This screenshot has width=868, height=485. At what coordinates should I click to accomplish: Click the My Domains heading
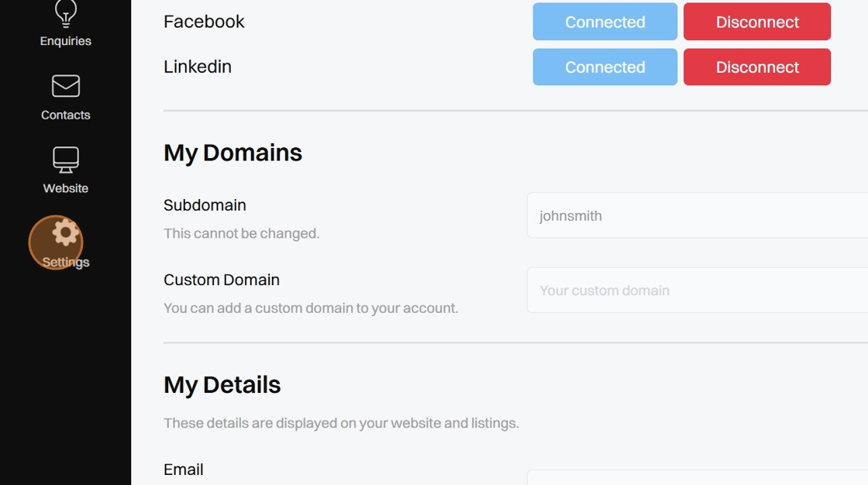(232, 153)
